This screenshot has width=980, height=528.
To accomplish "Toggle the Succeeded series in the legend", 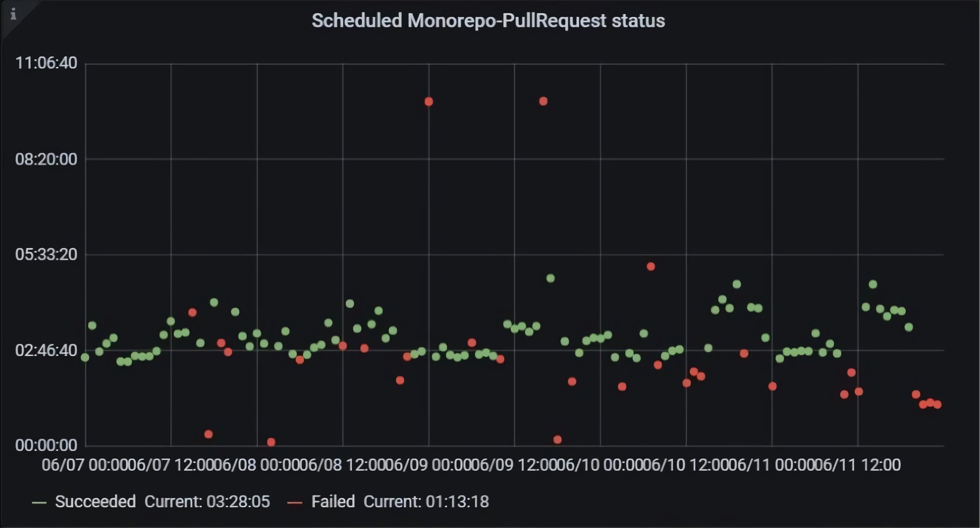I will (x=95, y=502).
